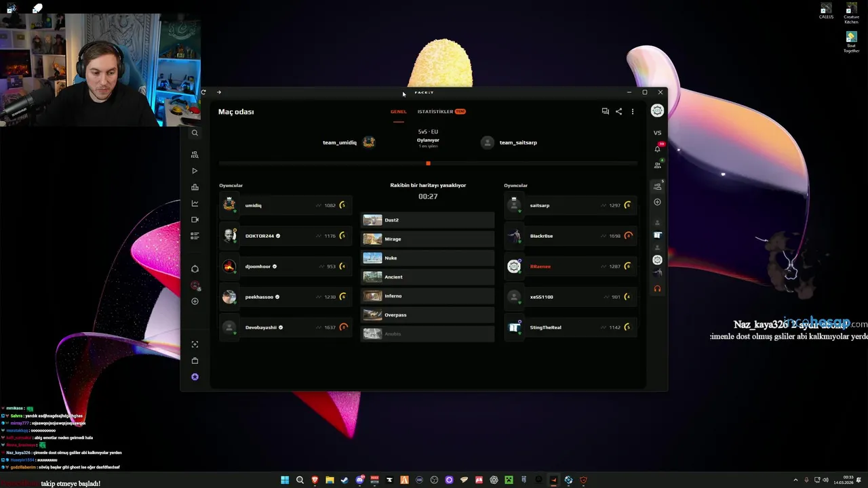Open the notifications bell icon
868x488 pixels.
click(657, 148)
